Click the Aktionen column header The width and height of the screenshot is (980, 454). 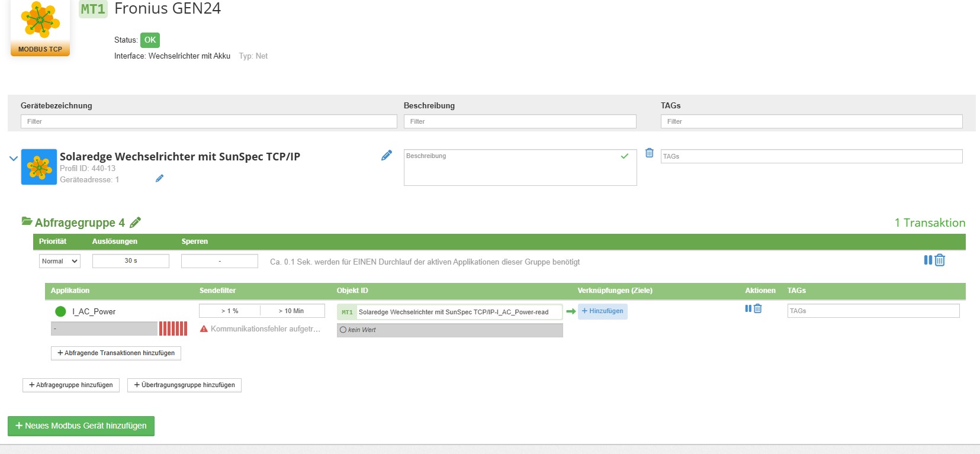(x=760, y=291)
